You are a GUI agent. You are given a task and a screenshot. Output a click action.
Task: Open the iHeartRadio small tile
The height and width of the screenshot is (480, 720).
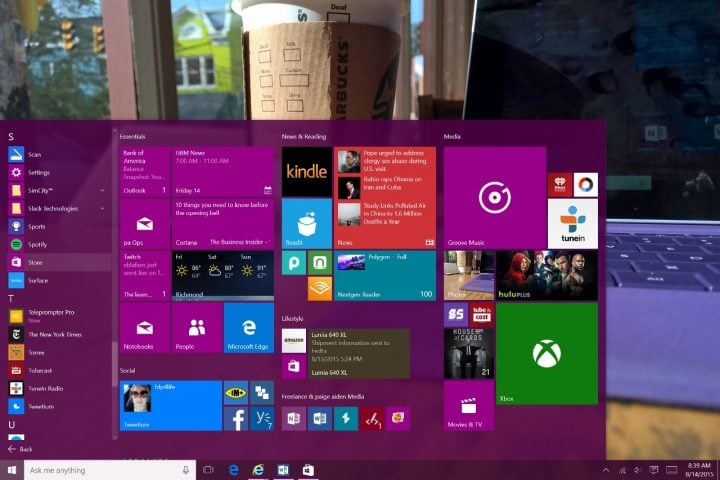coord(560,185)
